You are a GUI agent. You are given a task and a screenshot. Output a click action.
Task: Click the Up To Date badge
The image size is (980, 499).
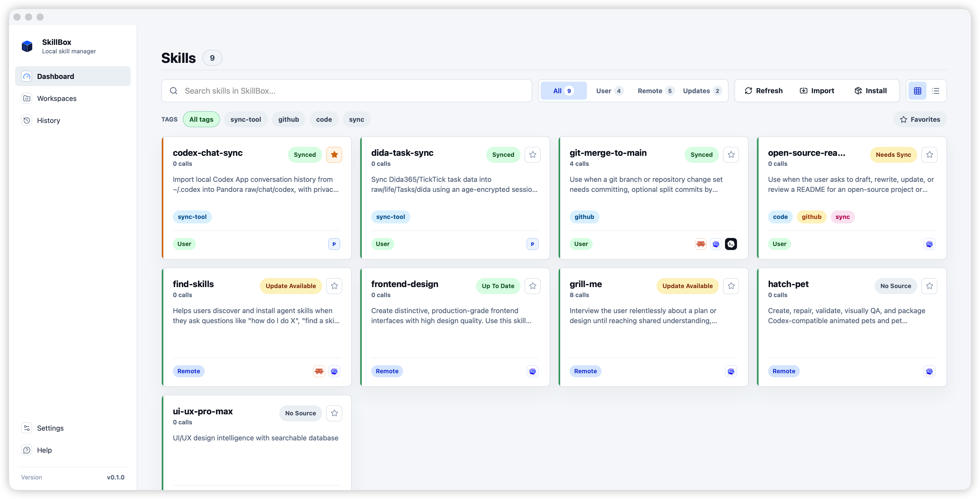(x=498, y=286)
